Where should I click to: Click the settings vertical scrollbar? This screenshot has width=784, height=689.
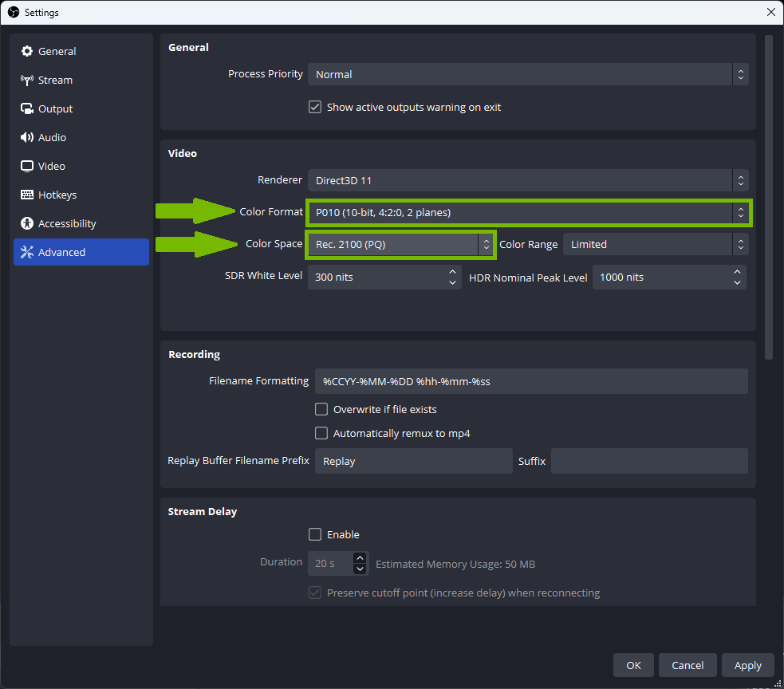769,197
